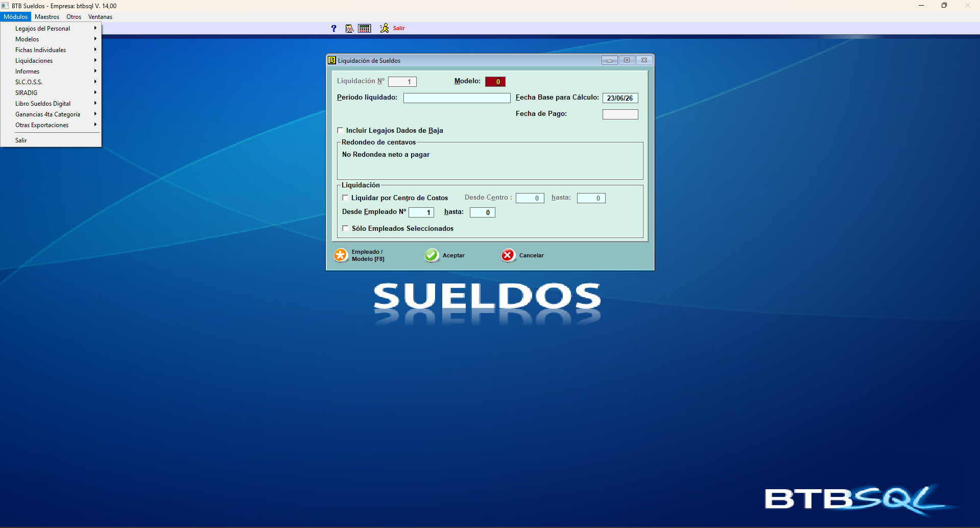
Task: Click the employee hasta number field
Action: [483, 212]
